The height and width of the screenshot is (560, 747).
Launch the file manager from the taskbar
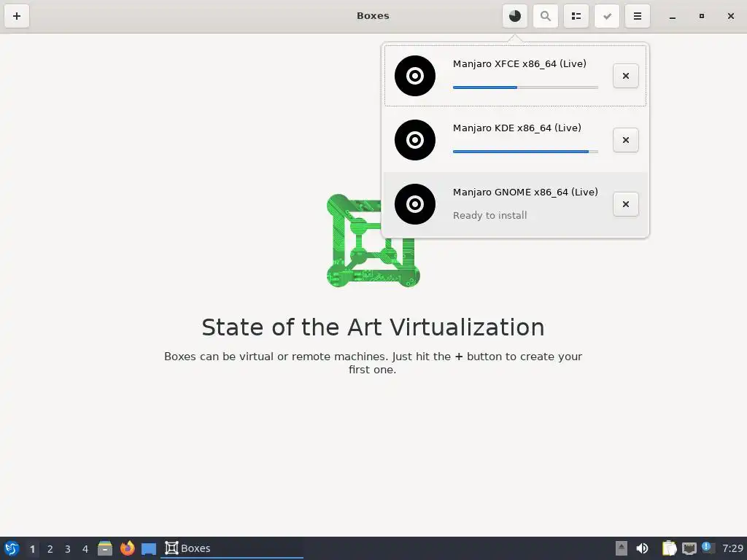105,548
